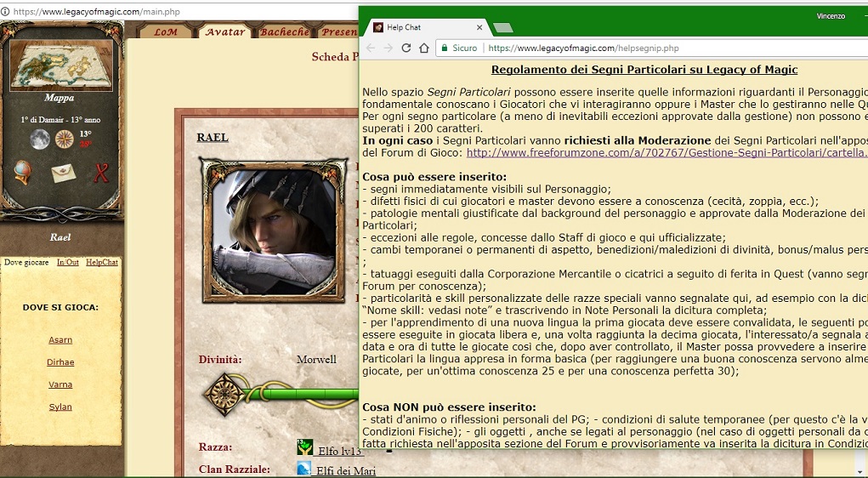Viewport: 868px width, 478px height.
Task: Open the HelpChat link in sidebar
Action: [x=102, y=263]
